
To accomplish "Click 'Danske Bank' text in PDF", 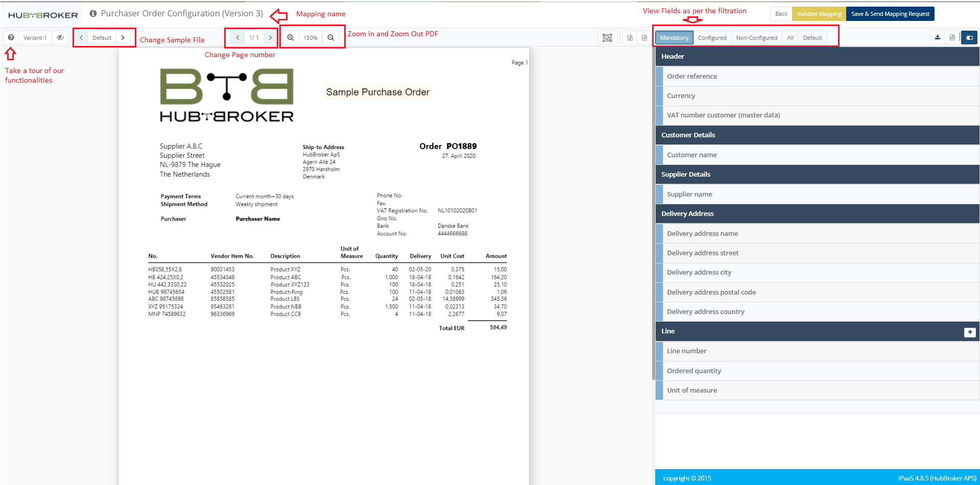I will click(x=453, y=226).
